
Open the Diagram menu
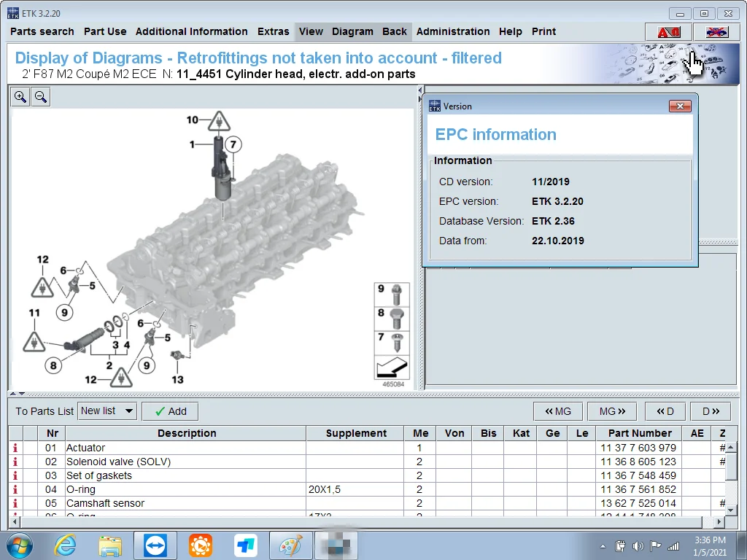[352, 31]
